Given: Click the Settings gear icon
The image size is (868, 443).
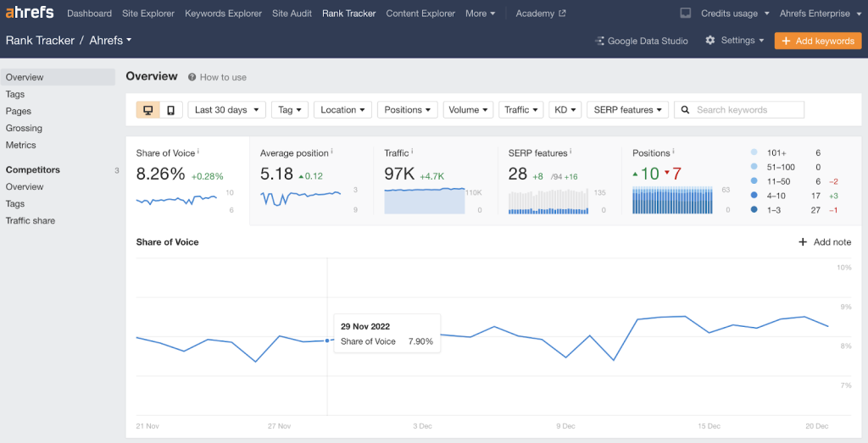Looking at the screenshot, I should pos(710,41).
